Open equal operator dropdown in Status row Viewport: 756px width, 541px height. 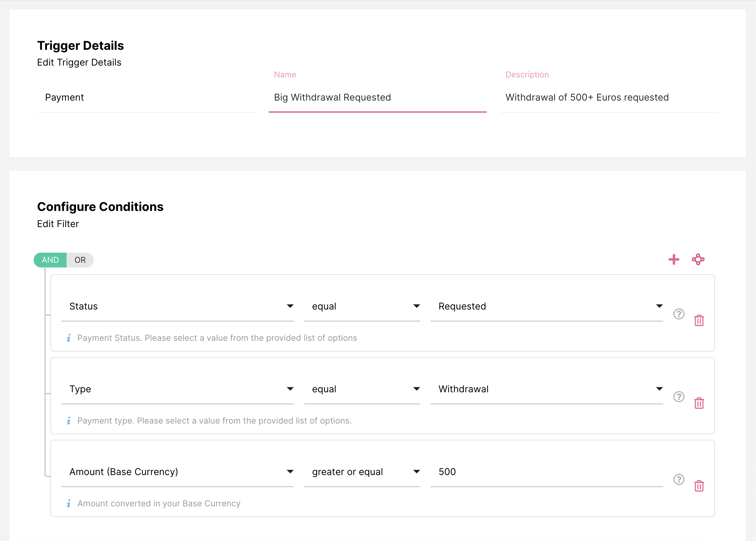click(362, 306)
